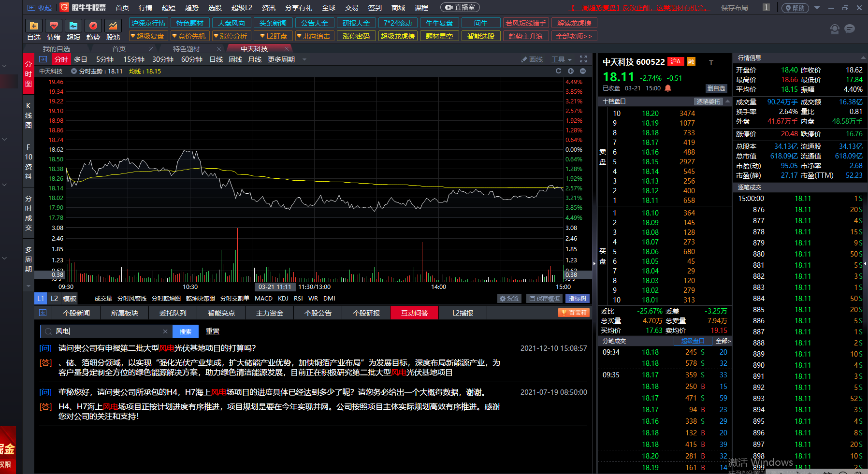Open the 情绪 heart icon
This screenshot has height=474, width=868.
[x=54, y=26]
